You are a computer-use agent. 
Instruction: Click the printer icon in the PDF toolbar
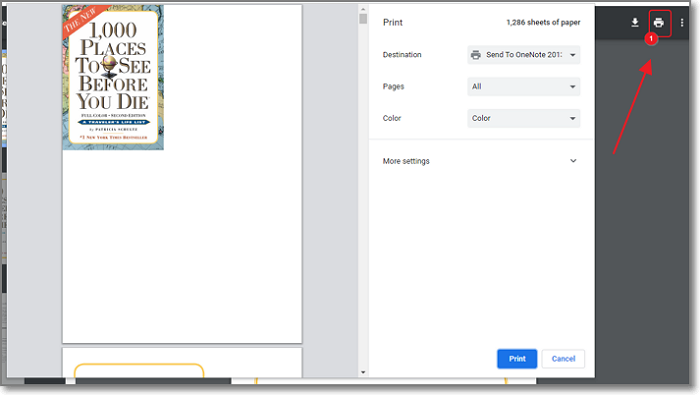pos(658,22)
